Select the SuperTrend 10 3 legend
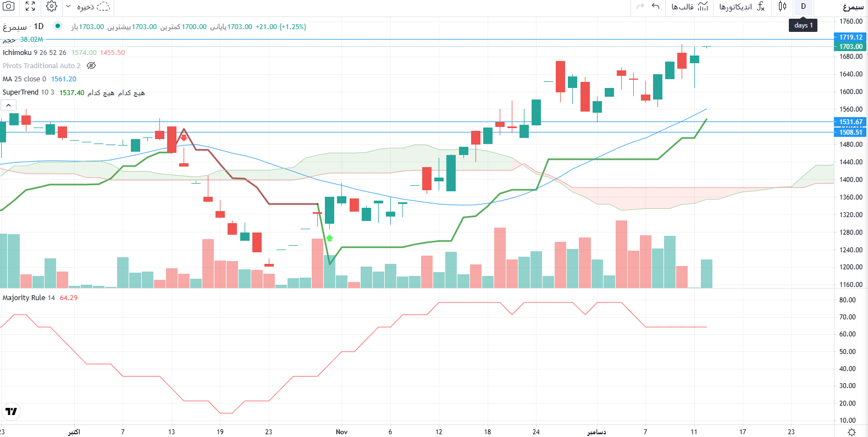 [x=28, y=92]
